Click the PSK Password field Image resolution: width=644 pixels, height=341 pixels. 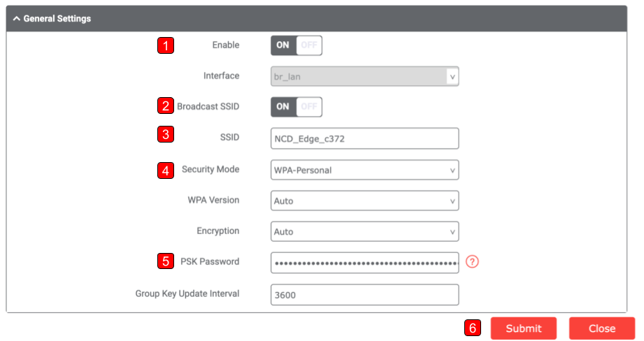coord(365,263)
